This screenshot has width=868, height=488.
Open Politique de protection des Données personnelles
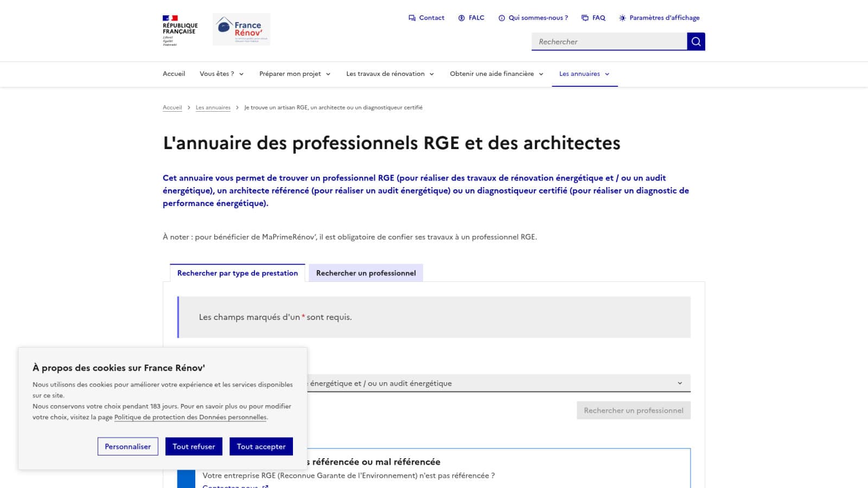pos(190,417)
